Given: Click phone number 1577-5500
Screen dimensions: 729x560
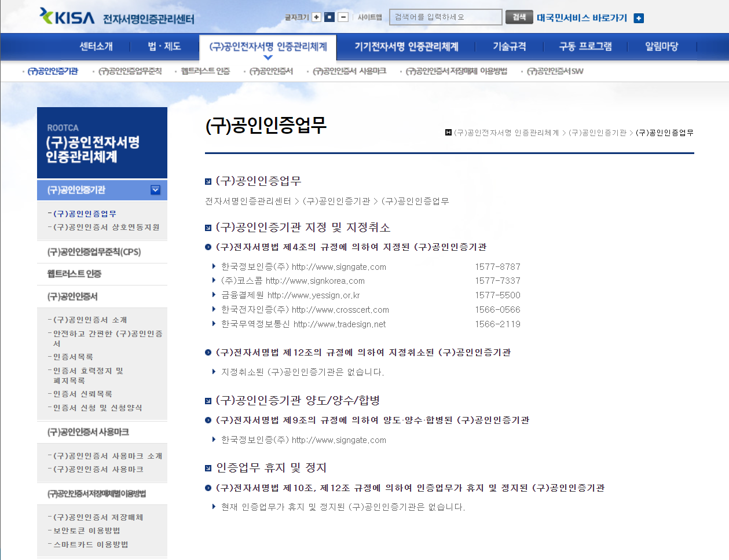Looking at the screenshot, I should (497, 295).
